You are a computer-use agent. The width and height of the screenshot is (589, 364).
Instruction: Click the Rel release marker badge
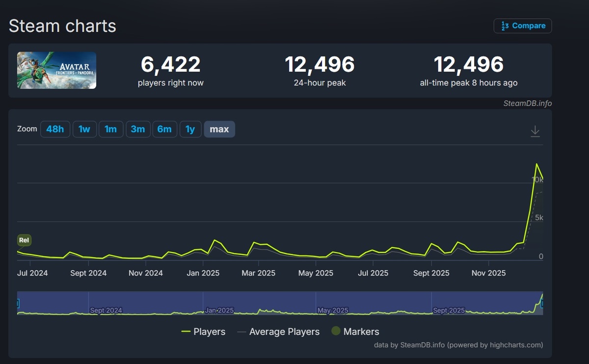[x=24, y=240]
